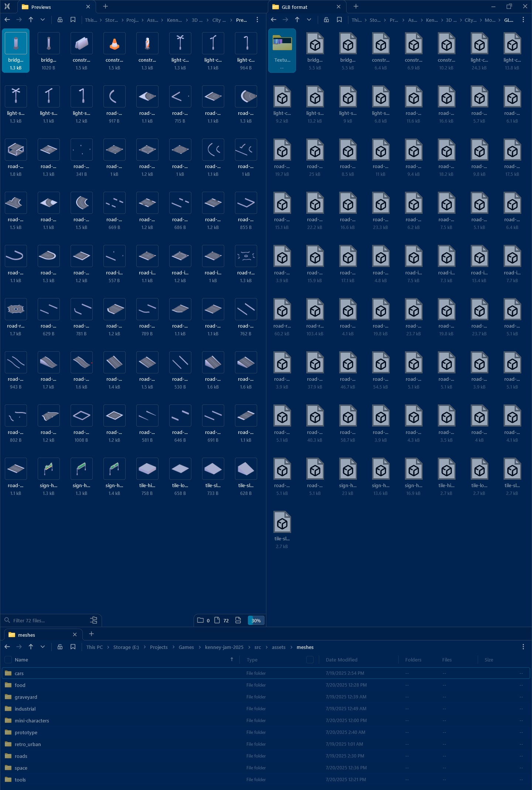Select the roads folder row
Viewport: 532px width, 790px height.
pyautogui.click(x=266, y=756)
